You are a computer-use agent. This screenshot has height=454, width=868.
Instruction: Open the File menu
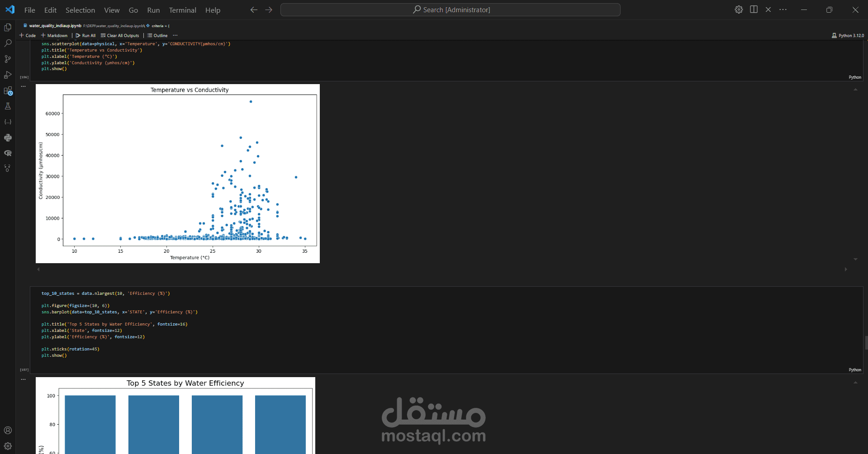click(x=30, y=10)
